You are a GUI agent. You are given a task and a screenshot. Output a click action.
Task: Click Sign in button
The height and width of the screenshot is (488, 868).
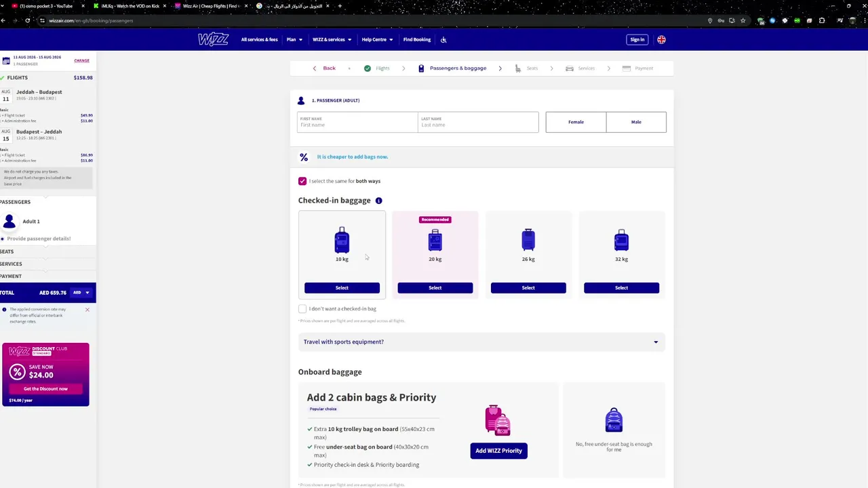point(637,39)
